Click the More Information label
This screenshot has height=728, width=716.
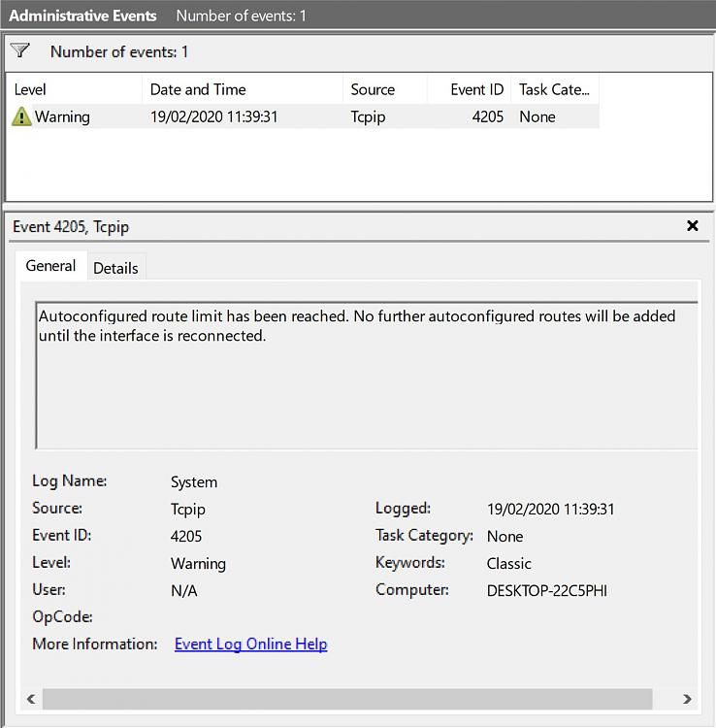[95, 644]
